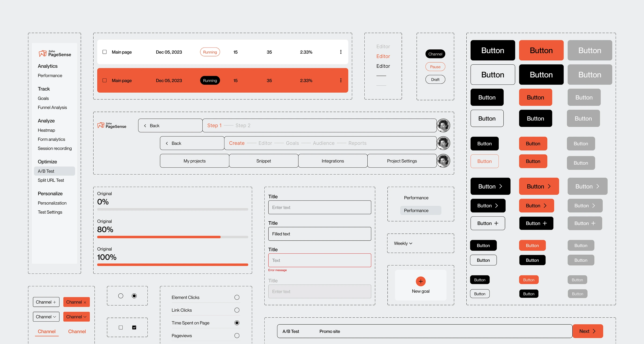The image size is (644, 344).
Task: Click chevron on large orange Button
Action: coord(549,187)
